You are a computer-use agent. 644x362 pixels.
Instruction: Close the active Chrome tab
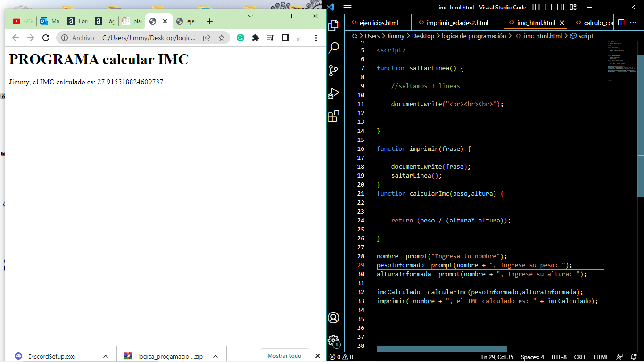(165, 21)
